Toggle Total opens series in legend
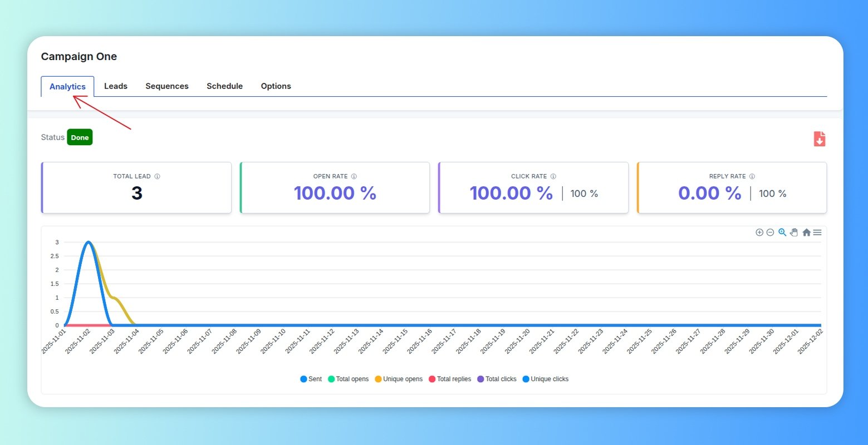This screenshot has height=445, width=868. [348, 379]
